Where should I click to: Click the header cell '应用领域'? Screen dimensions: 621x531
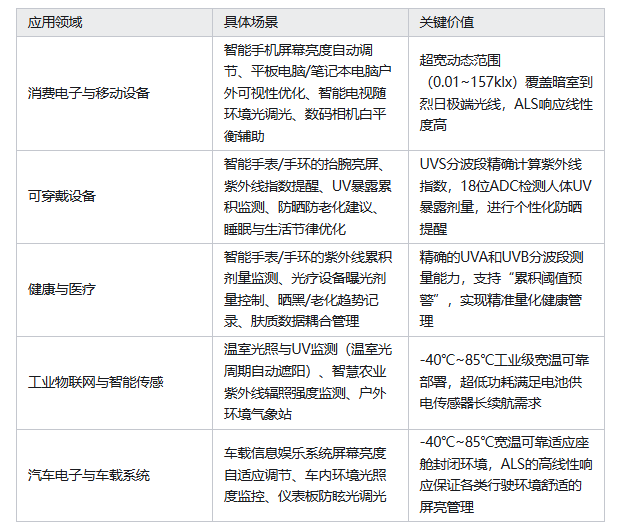pos(114,23)
